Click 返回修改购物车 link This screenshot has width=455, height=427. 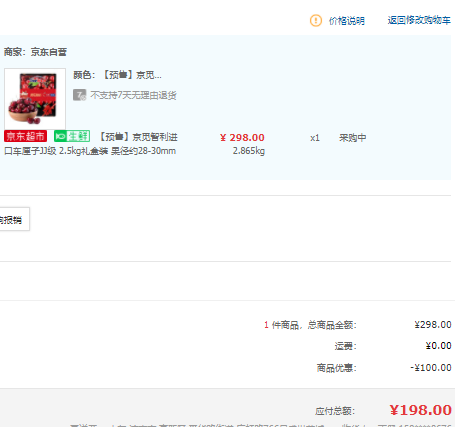(x=419, y=20)
